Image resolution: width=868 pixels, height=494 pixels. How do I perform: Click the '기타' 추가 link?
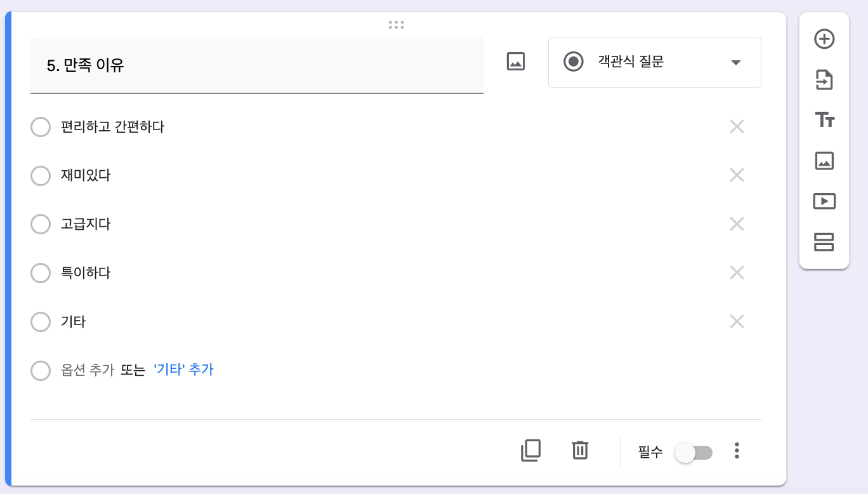185,370
